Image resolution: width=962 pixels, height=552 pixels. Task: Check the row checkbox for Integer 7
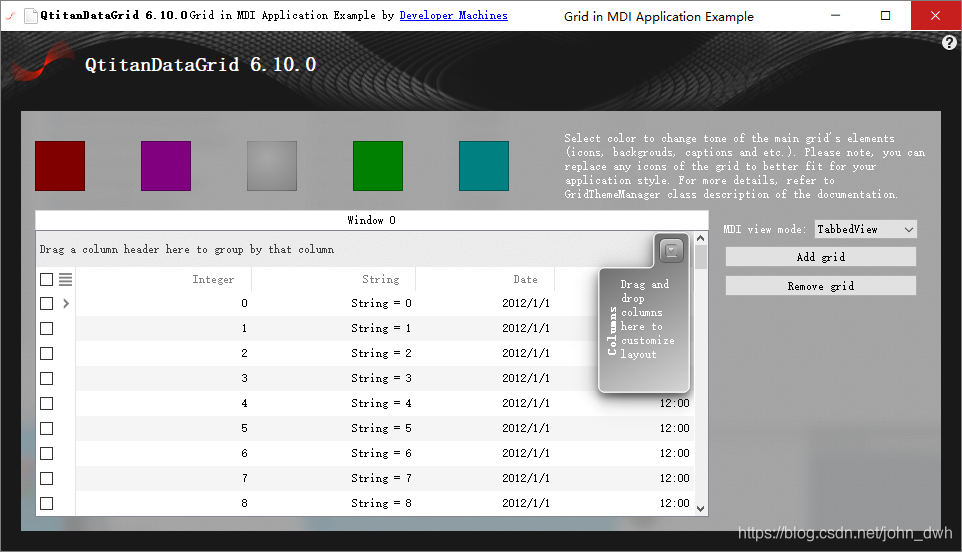(x=47, y=478)
